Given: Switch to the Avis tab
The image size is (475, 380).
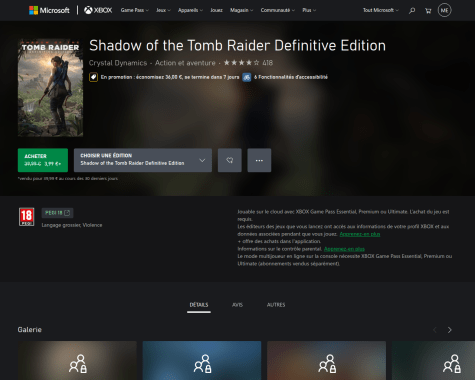Looking at the screenshot, I should point(237,305).
